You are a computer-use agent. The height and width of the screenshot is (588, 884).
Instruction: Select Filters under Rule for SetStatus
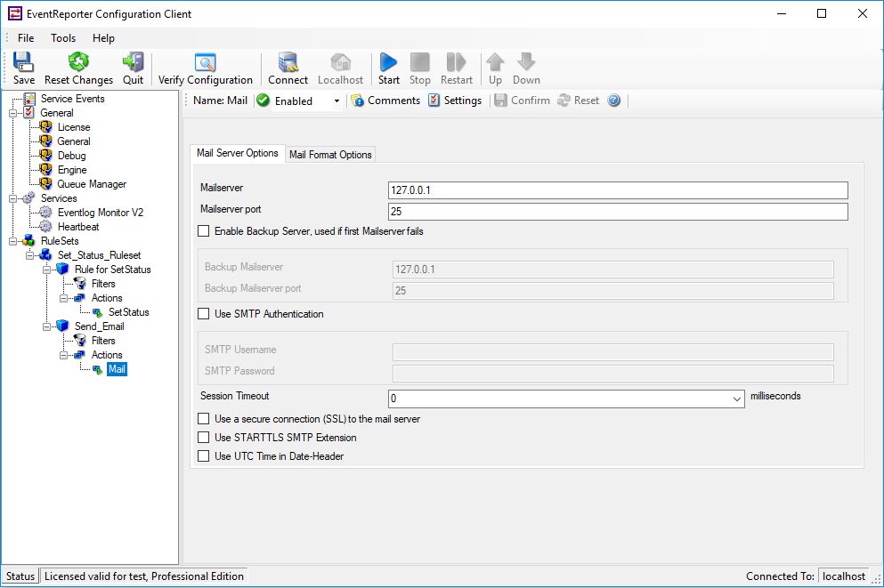pyautogui.click(x=103, y=284)
